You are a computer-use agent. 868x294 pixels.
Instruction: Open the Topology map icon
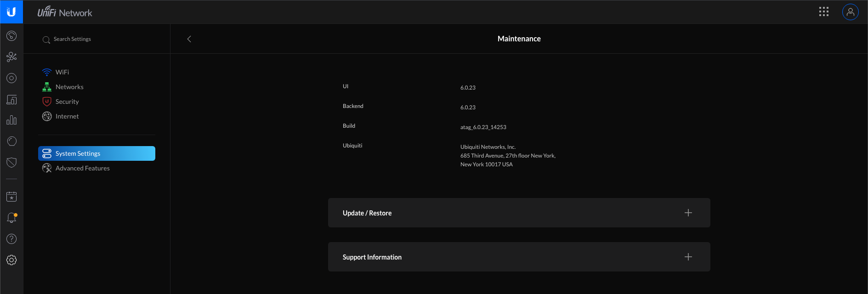tap(11, 57)
